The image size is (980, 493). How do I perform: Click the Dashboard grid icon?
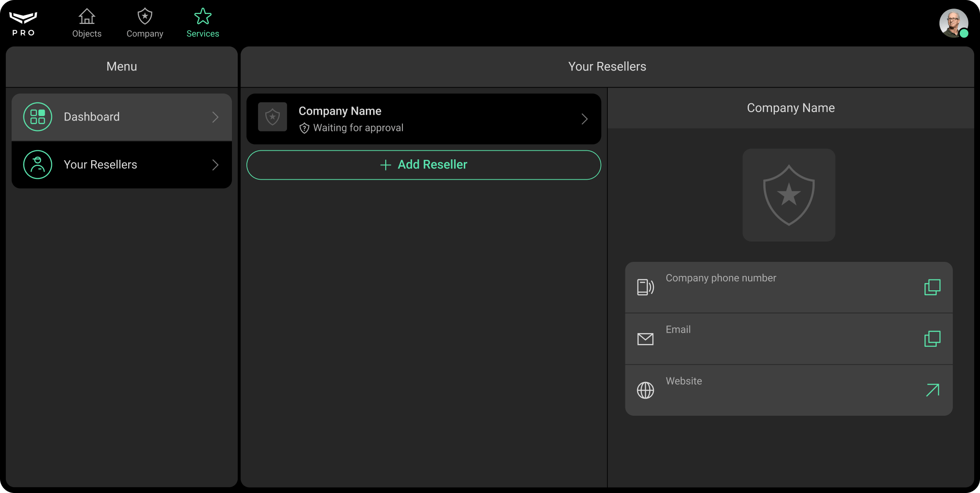37,117
